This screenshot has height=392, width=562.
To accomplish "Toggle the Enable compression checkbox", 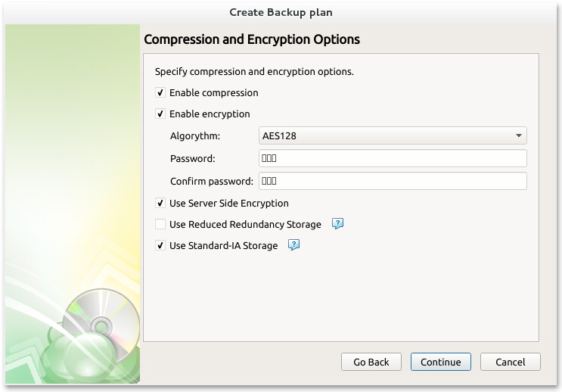I will point(160,93).
